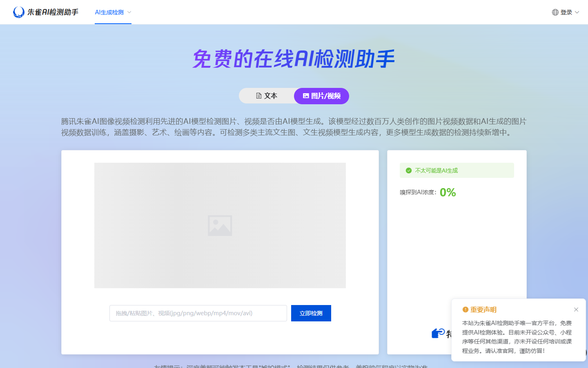The width and height of the screenshot is (588, 368).
Task: Click the 朱雀AI检测助手 logo
Action: pyautogui.click(x=46, y=12)
